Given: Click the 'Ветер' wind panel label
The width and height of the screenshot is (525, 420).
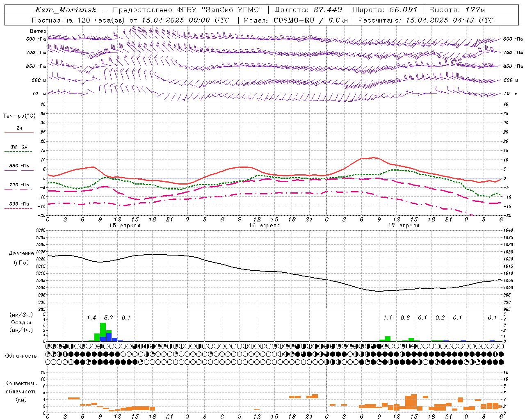Looking at the screenshot, I should click(x=38, y=31).
